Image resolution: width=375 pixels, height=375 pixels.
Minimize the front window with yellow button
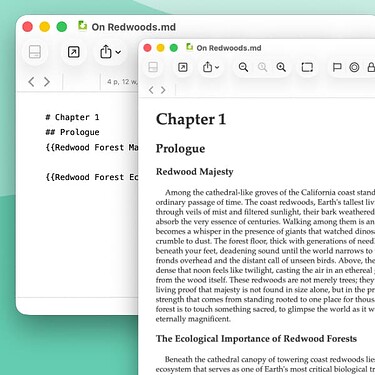(160, 48)
